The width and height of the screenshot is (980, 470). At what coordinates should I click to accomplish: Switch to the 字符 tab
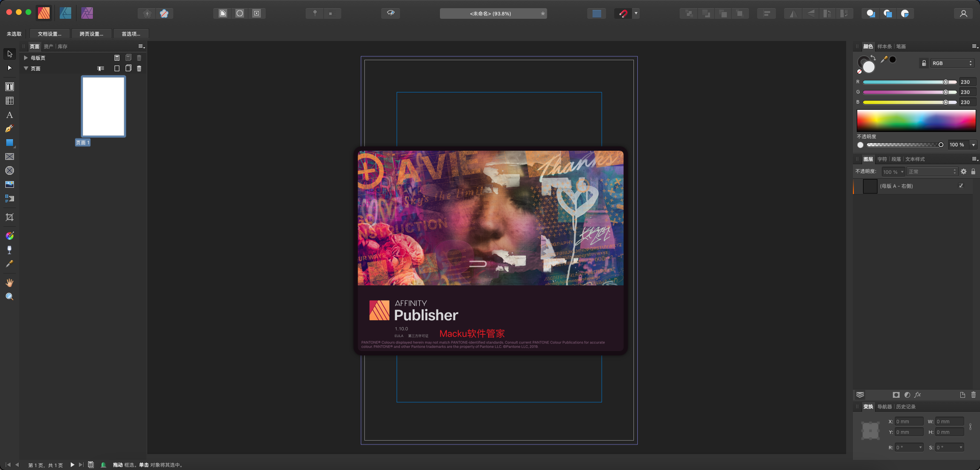coord(882,159)
